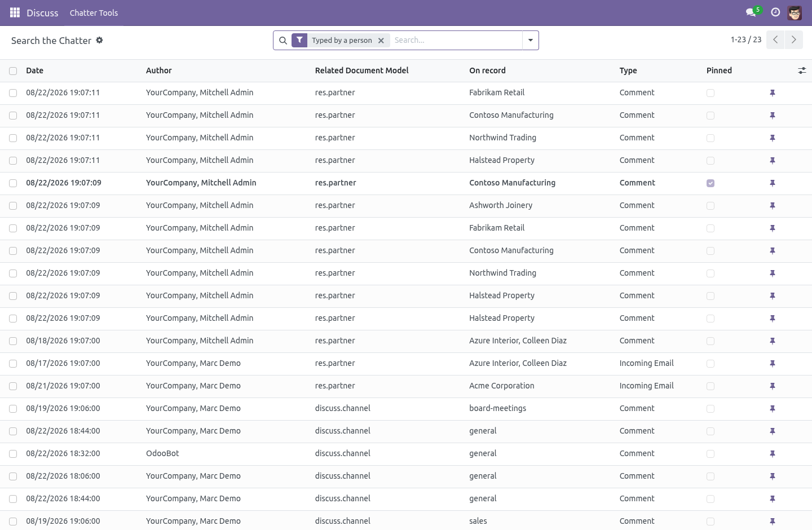Screen dimensions: 812x530
Task: Click the funnel filter icon in the search facet
Action: tap(299, 40)
